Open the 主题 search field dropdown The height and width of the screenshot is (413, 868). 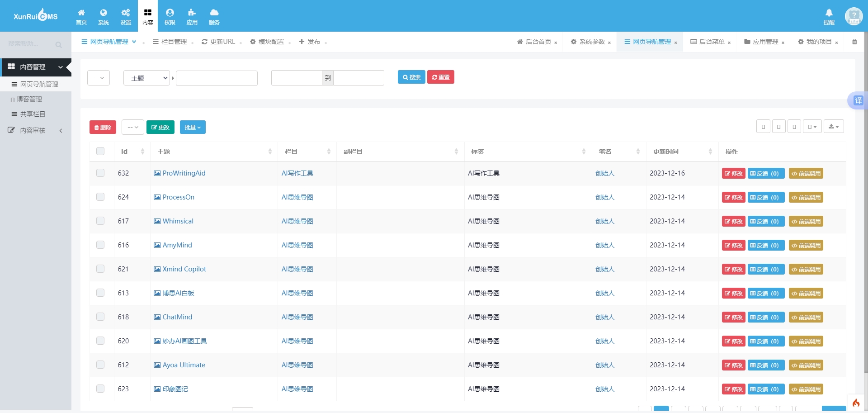pos(146,78)
